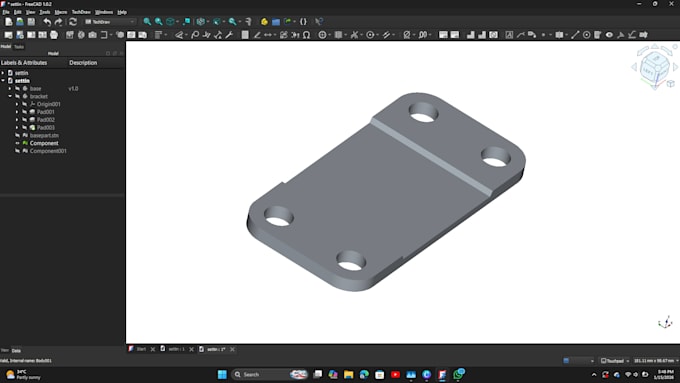
Task: Toggle visibility of Origin001
Action: tap(25, 104)
